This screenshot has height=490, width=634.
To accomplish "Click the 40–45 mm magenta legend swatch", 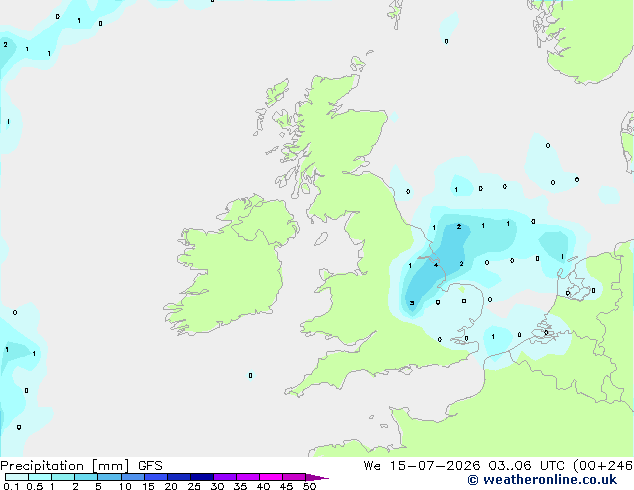I will [271, 477].
